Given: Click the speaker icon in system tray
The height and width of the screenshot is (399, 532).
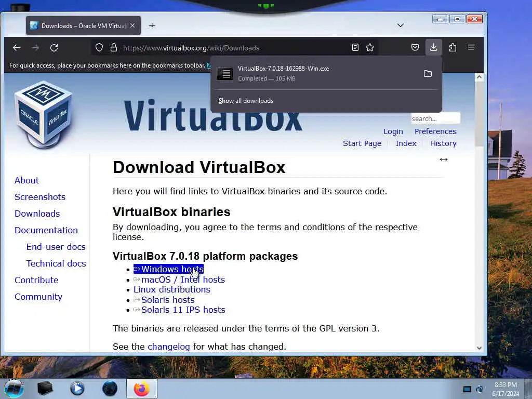Looking at the screenshot, I should (x=480, y=389).
